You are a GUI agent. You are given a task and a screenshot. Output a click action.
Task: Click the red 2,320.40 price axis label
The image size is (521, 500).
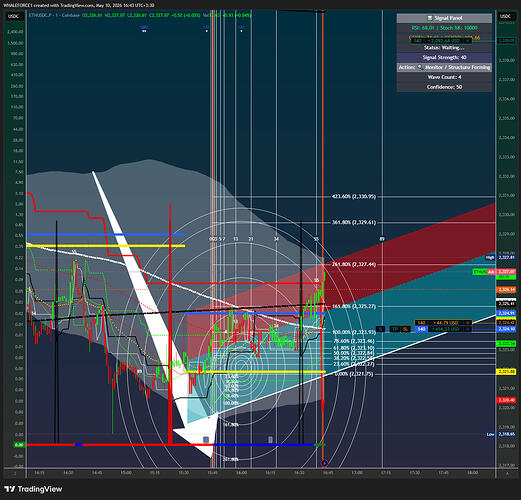[x=506, y=400]
